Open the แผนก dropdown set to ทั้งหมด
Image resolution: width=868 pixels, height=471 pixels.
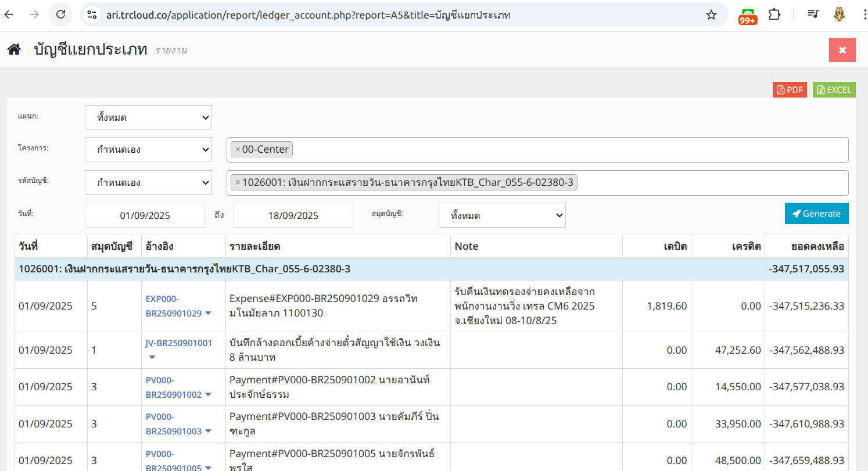pos(148,117)
